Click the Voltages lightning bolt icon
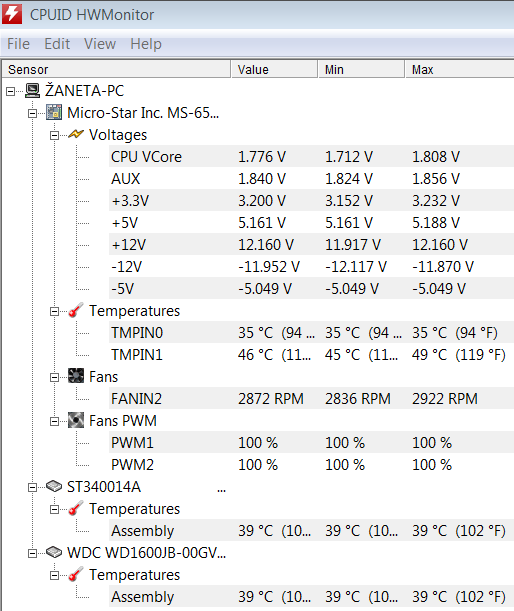The height and width of the screenshot is (611, 514). [x=76, y=134]
